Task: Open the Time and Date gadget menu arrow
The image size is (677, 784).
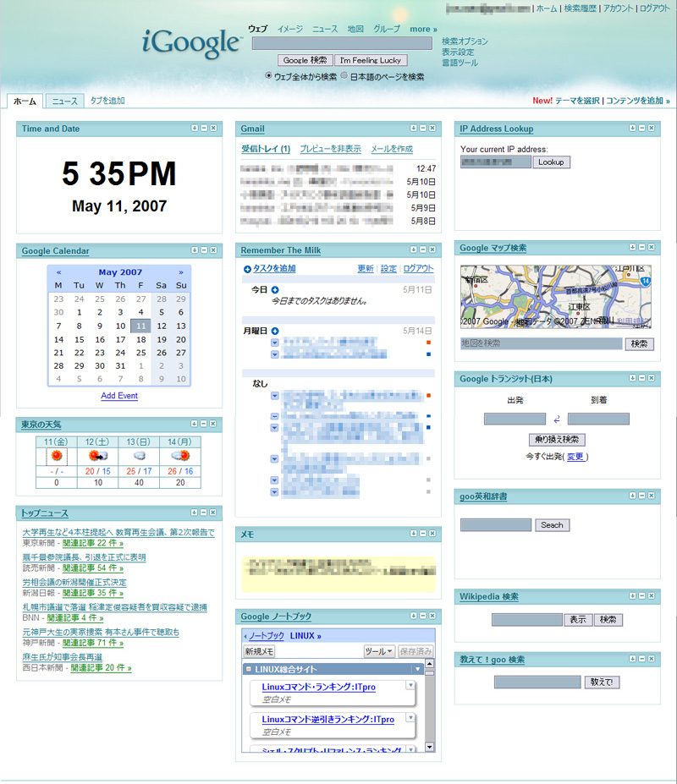Action: click(194, 129)
